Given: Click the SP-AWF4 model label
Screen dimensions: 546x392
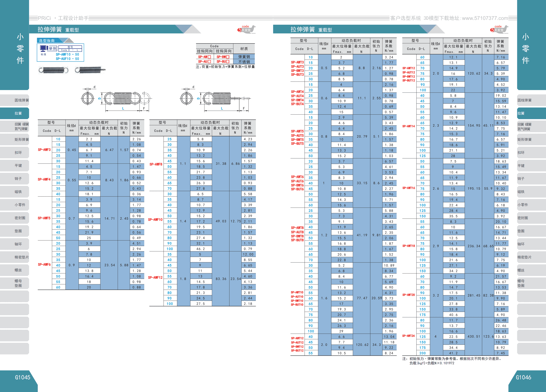Looking at the screenshot, I should [44, 179].
